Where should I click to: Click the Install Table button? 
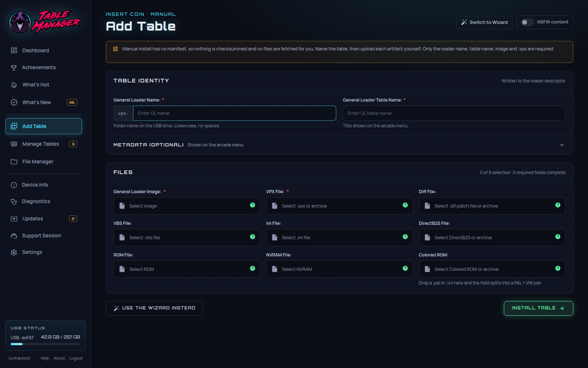[x=538, y=308]
